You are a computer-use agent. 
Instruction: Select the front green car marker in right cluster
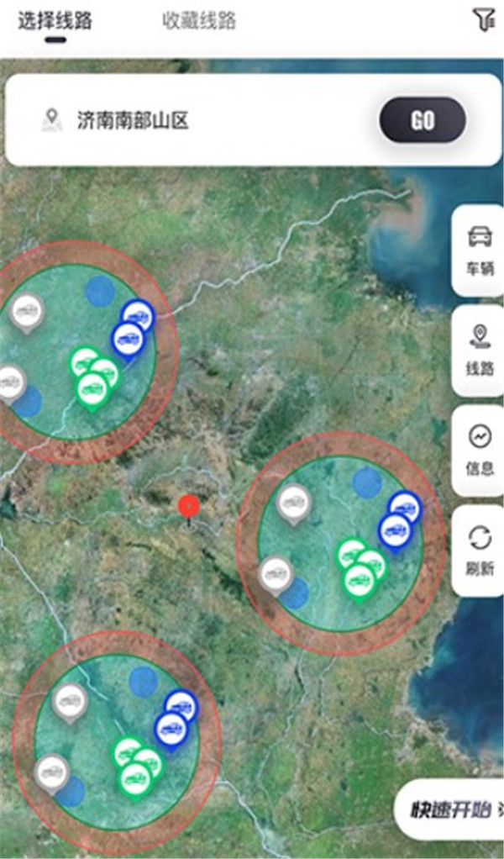click(x=359, y=581)
